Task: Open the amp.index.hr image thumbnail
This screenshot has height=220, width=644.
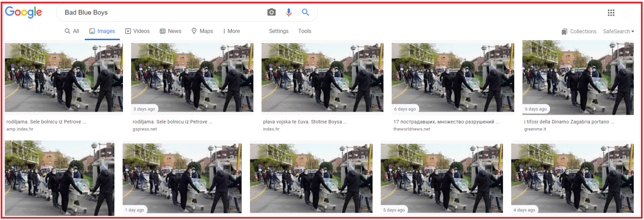Action: tap(63, 77)
